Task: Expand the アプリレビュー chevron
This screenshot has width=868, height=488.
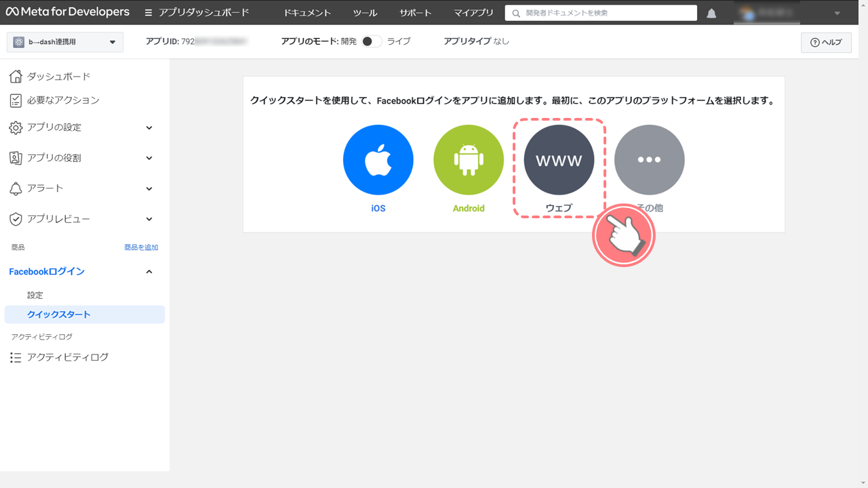Action: (x=149, y=219)
